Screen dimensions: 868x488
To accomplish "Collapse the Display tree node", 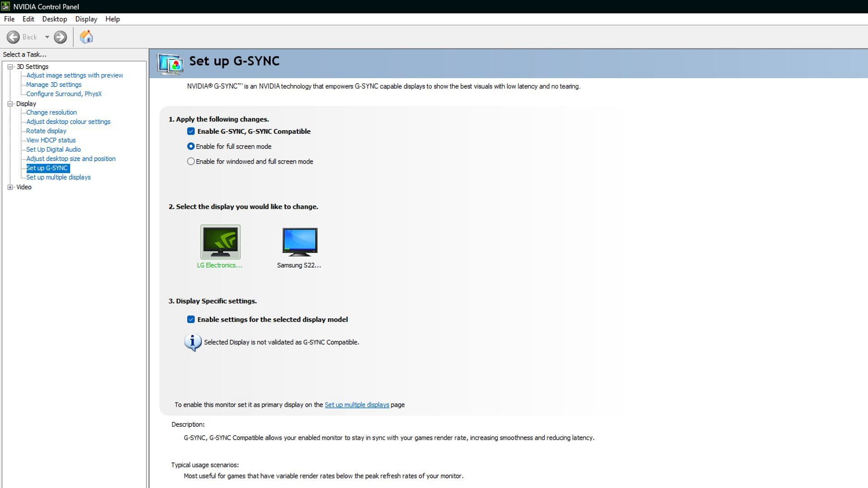I will click(10, 103).
